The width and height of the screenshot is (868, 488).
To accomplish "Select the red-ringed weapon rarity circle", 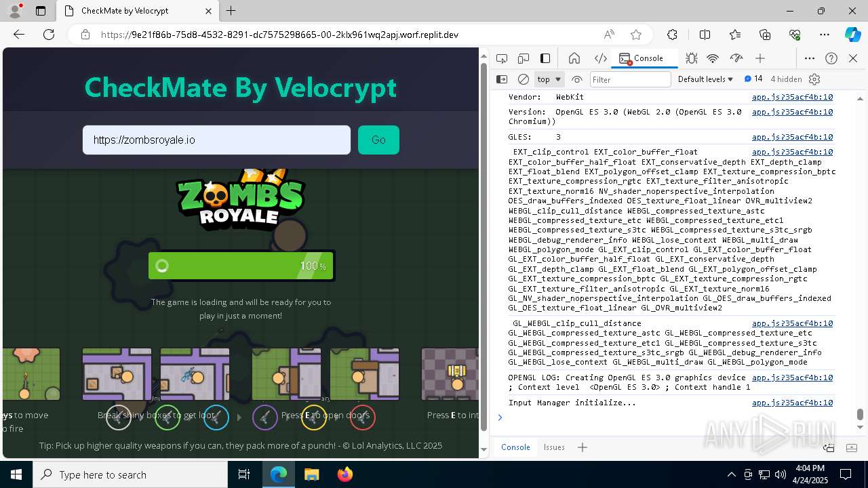I will point(363,418).
